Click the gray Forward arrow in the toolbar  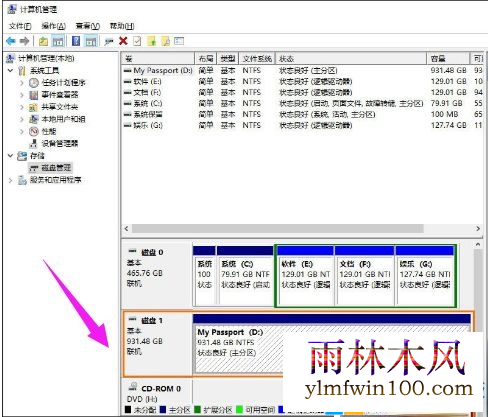click(x=24, y=41)
